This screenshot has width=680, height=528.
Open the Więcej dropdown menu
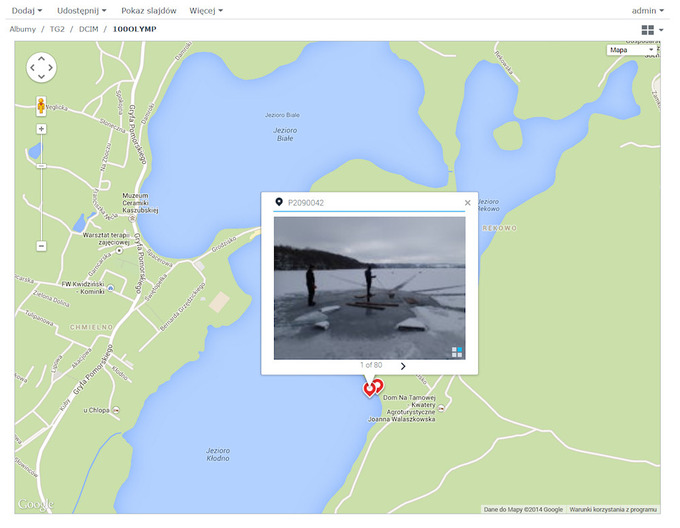[x=206, y=10]
